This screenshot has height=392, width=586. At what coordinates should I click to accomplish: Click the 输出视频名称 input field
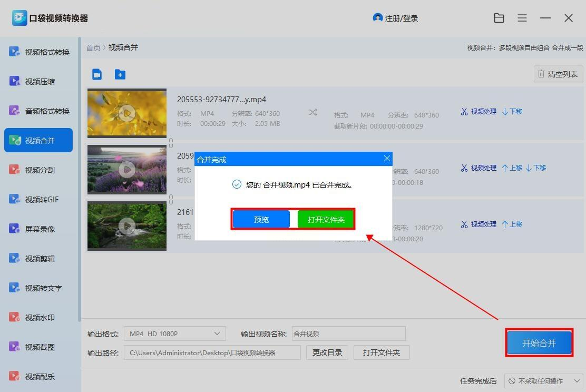point(348,334)
